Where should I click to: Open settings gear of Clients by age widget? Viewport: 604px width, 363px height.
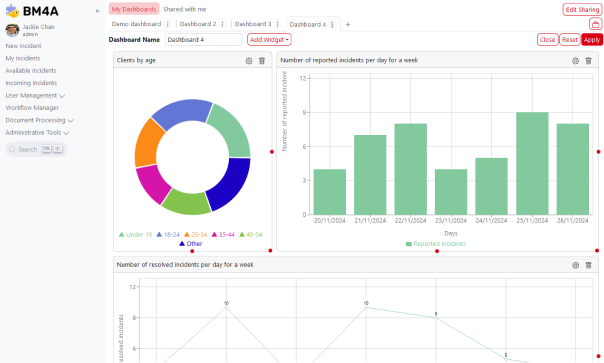pos(249,60)
